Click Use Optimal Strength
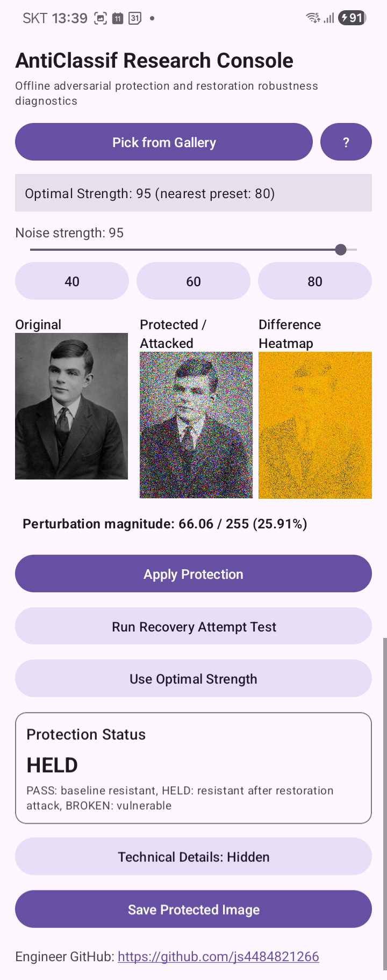Viewport: 387px width, 980px height. coord(193,679)
